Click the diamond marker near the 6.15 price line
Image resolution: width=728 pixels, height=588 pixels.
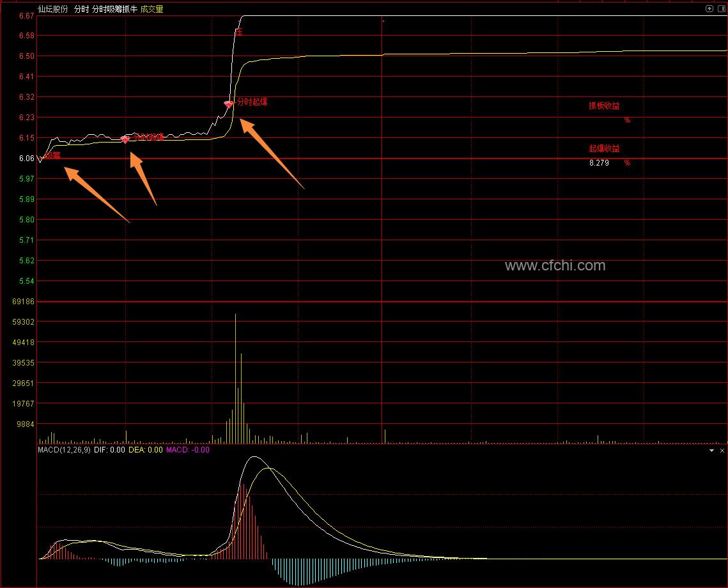125,139
